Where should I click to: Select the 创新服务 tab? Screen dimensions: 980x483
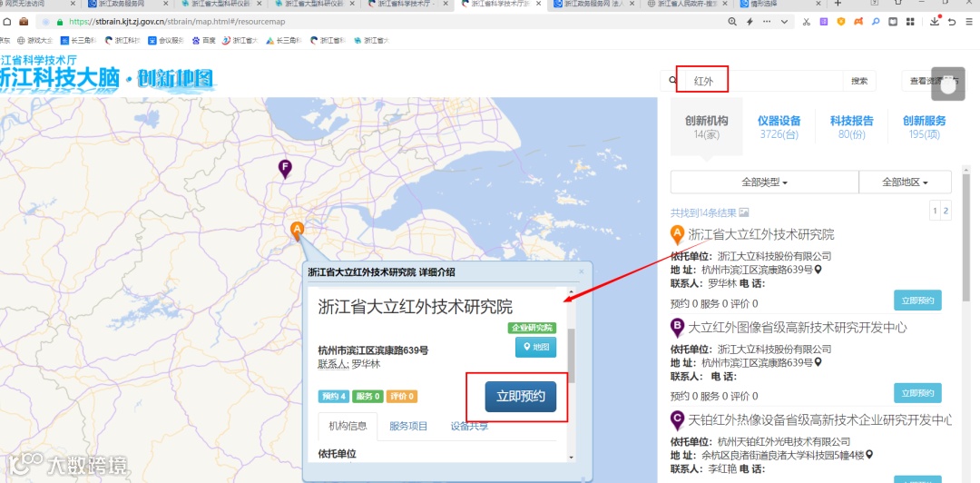click(x=925, y=127)
